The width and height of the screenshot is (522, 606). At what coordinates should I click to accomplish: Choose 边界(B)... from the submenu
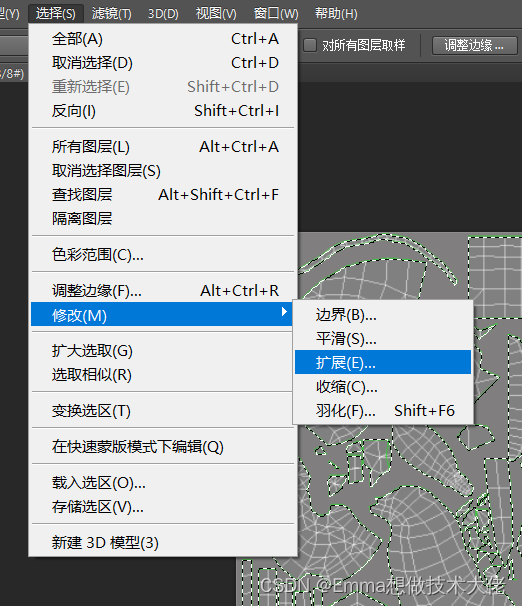coord(383,315)
